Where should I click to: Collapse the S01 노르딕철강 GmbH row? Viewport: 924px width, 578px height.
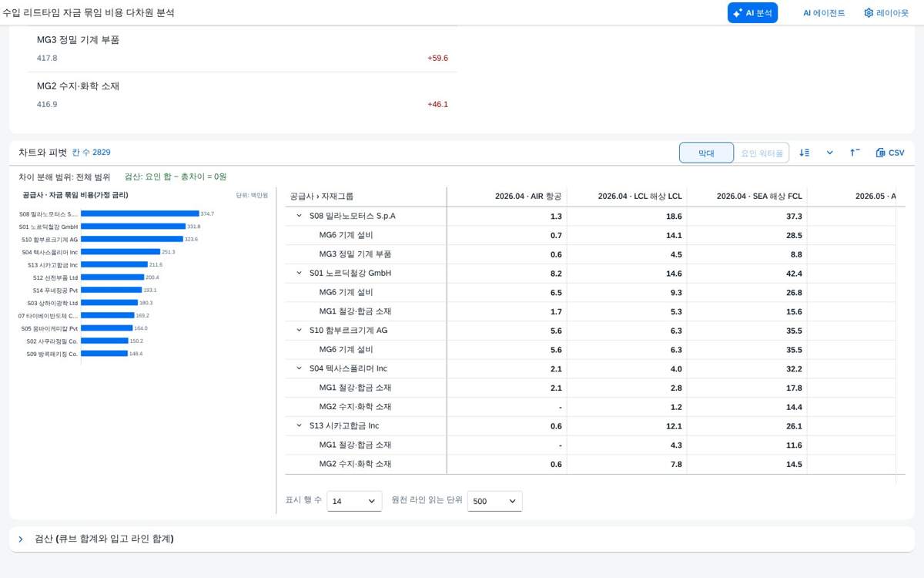[299, 273]
